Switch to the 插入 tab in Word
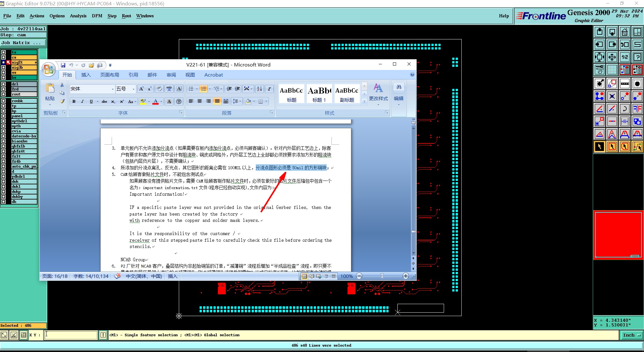Viewport: 644px width, 352px height. pyautogui.click(x=86, y=75)
